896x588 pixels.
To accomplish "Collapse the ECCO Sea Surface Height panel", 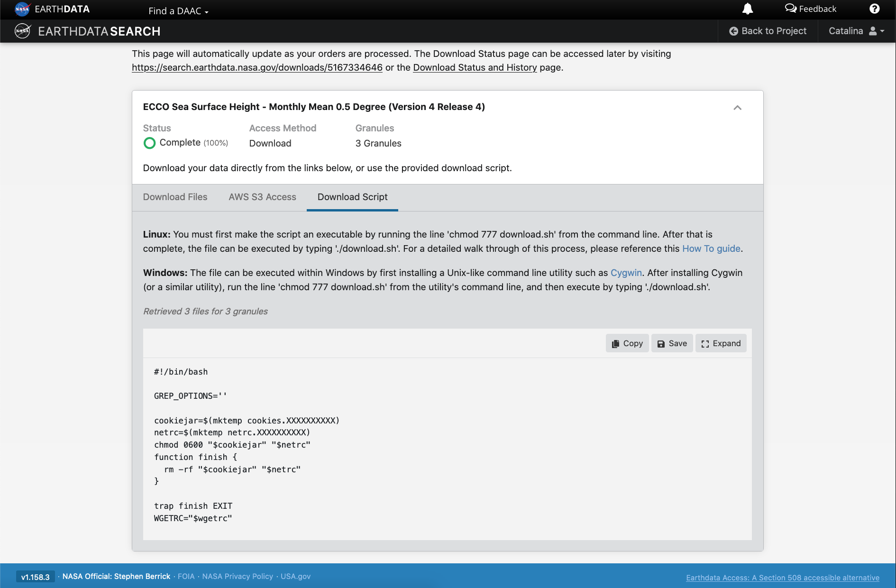I will click(737, 108).
